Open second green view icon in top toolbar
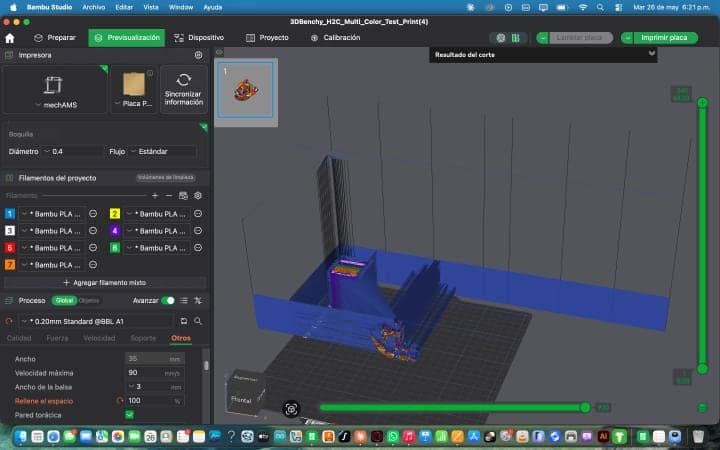 tap(516, 38)
